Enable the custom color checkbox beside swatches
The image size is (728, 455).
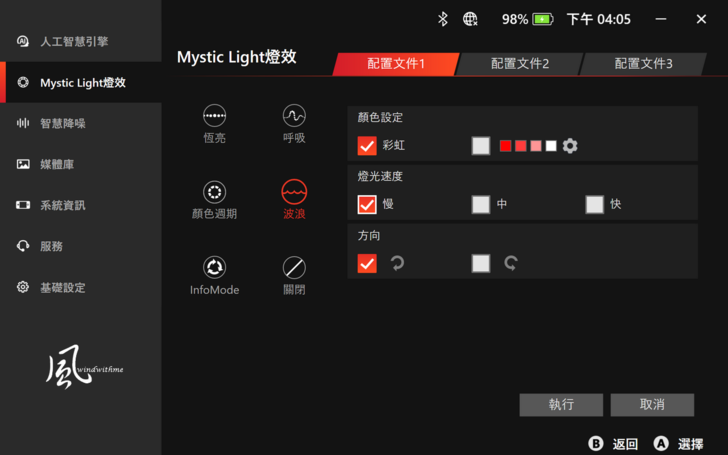tap(481, 146)
